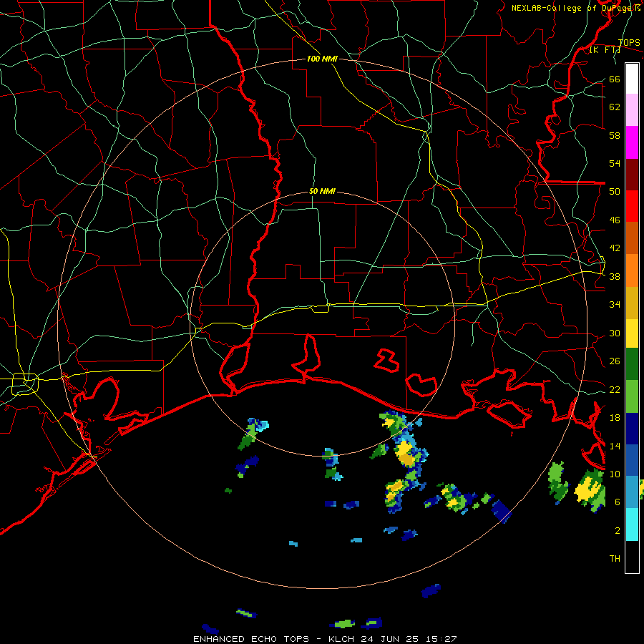Pick the light green legend swatch

[x=632, y=396]
